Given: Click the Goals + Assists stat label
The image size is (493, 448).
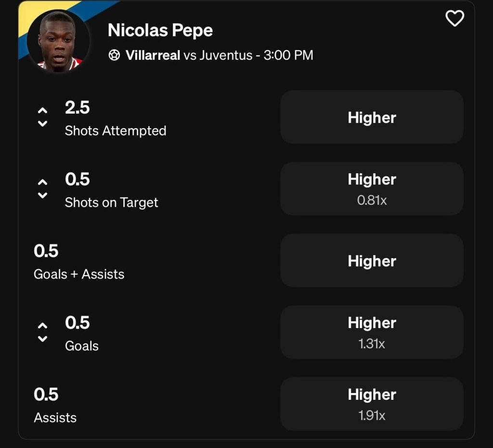Looking at the screenshot, I should (79, 274).
